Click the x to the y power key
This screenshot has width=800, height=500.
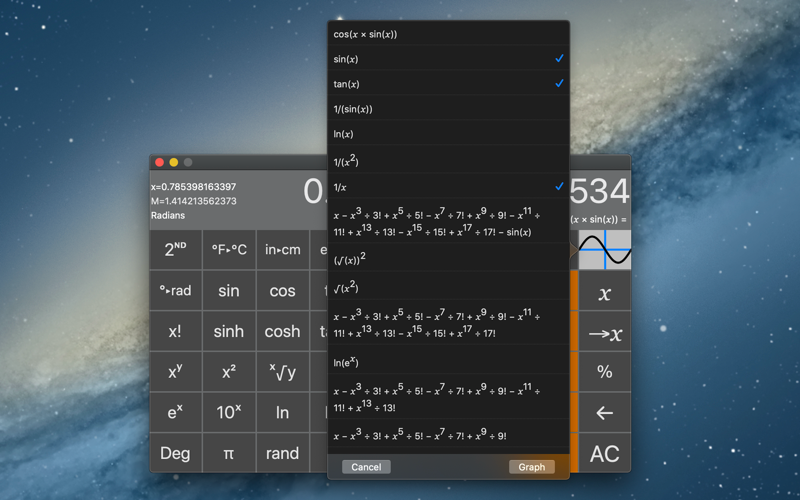coord(176,372)
